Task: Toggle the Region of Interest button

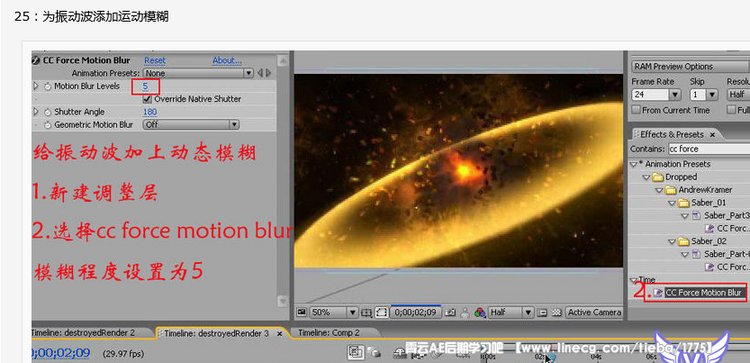Action: 381,313
